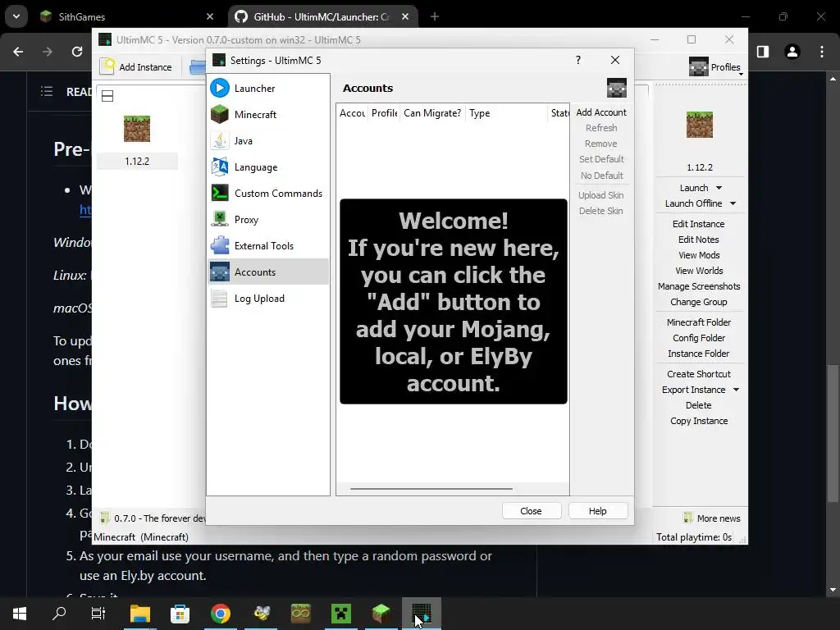Open the Custom Commands terminal icon
Image resolution: width=840 pixels, height=630 pixels.
[x=220, y=193]
